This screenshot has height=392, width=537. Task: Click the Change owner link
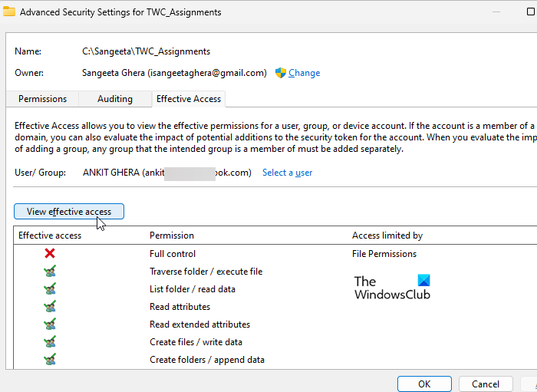(305, 73)
